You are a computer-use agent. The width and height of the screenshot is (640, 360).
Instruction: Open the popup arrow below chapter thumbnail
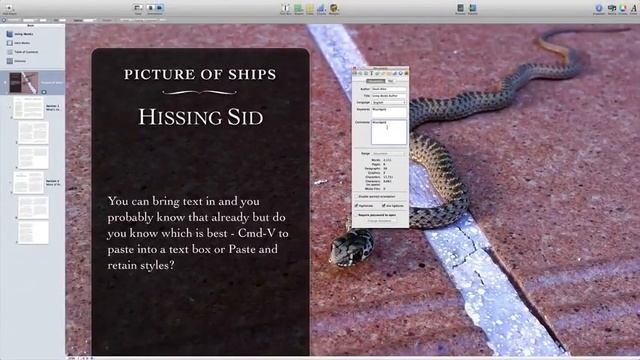(44, 92)
